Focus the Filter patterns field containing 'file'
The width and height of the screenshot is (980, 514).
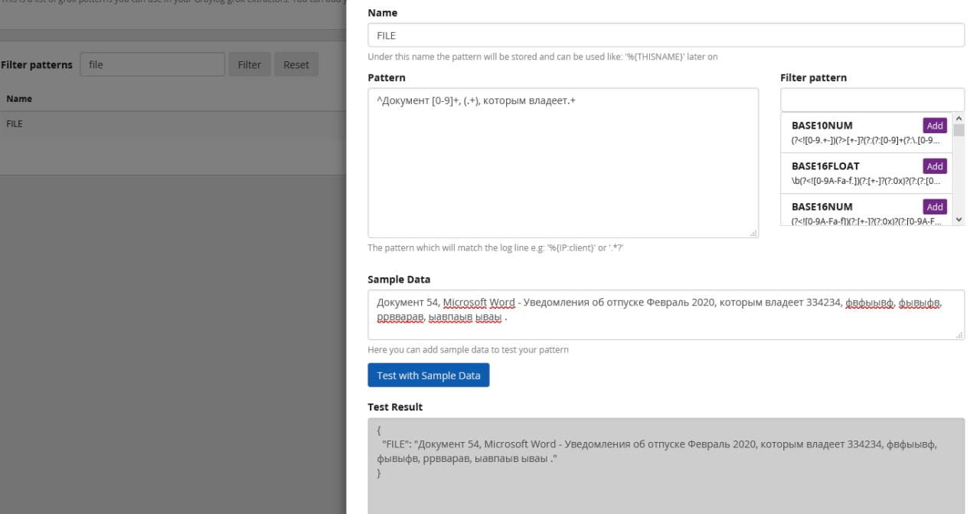pos(152,65)
